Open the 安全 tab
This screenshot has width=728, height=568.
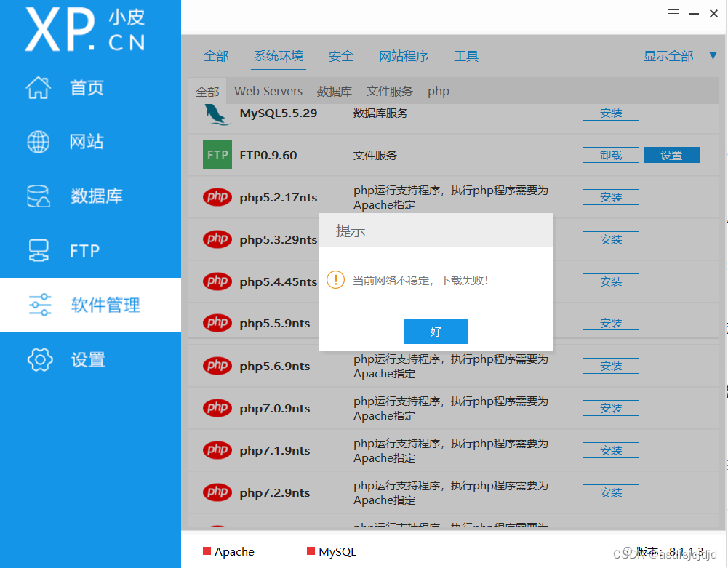[341, 56]
